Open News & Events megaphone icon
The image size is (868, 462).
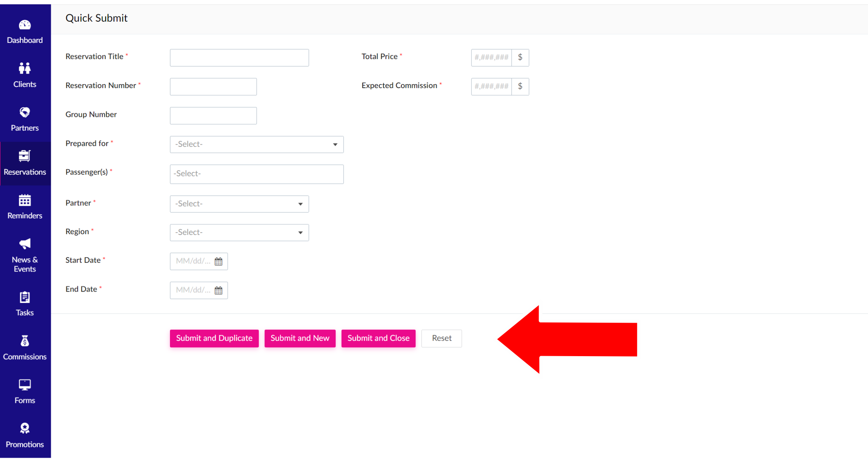24,244
